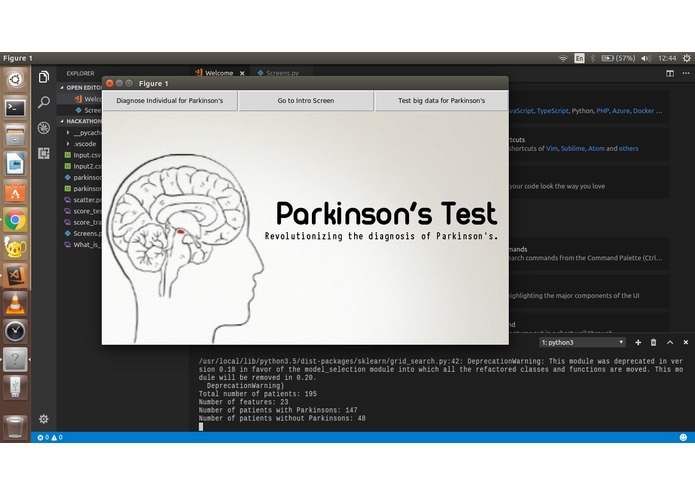Open the Ubuntu Dash from the launcher
The image size is (695, 494).
(x=15, y=80)
